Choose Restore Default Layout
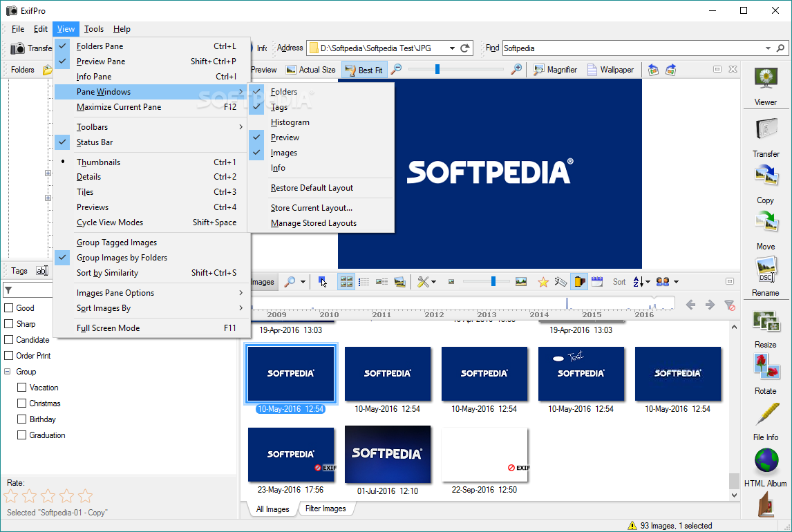The image size is (792, 532). click(x=321, y=188)
